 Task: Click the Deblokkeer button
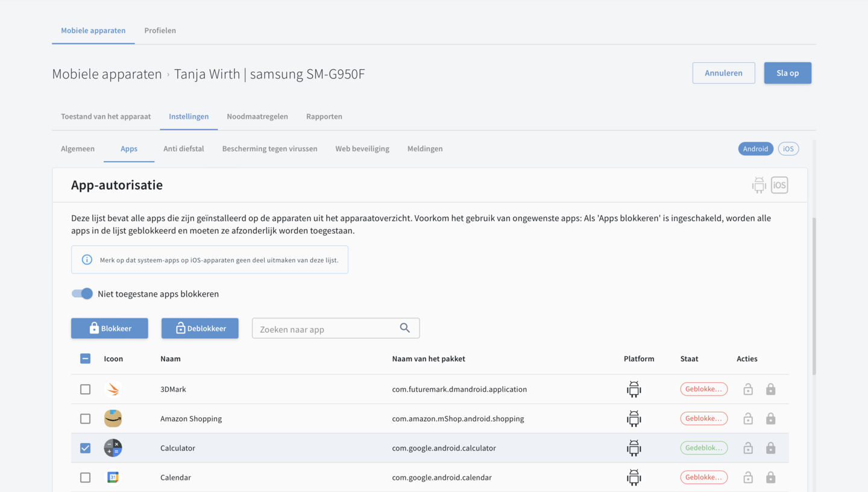tap(200, 329)
